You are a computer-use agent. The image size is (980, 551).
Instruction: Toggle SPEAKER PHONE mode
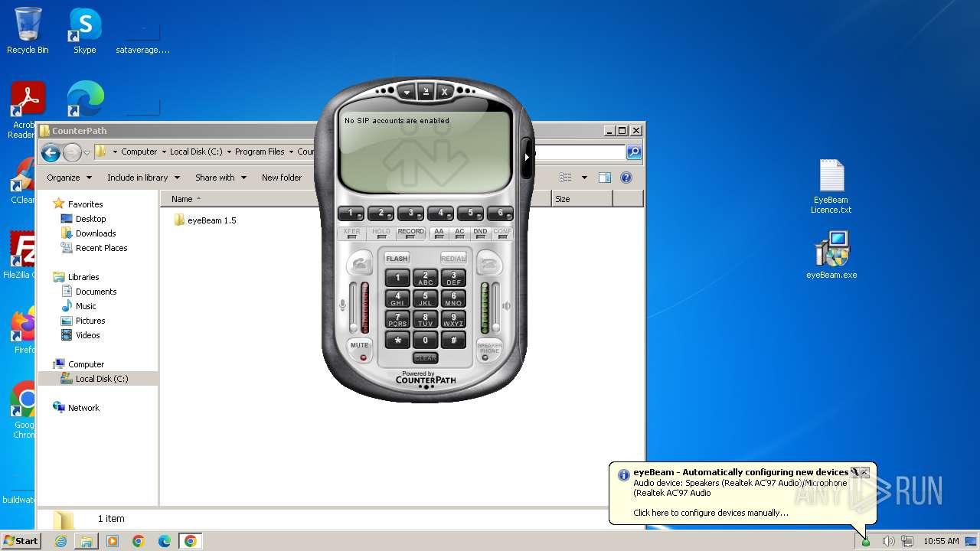coord(489,350)
